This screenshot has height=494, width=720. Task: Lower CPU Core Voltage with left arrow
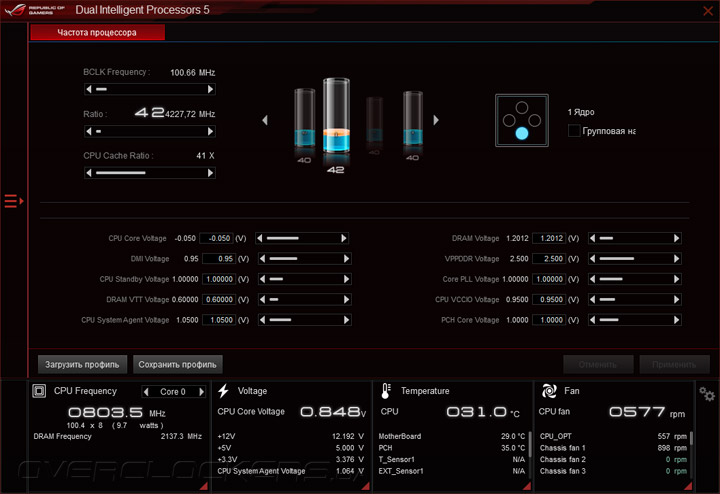pos(260,238)
